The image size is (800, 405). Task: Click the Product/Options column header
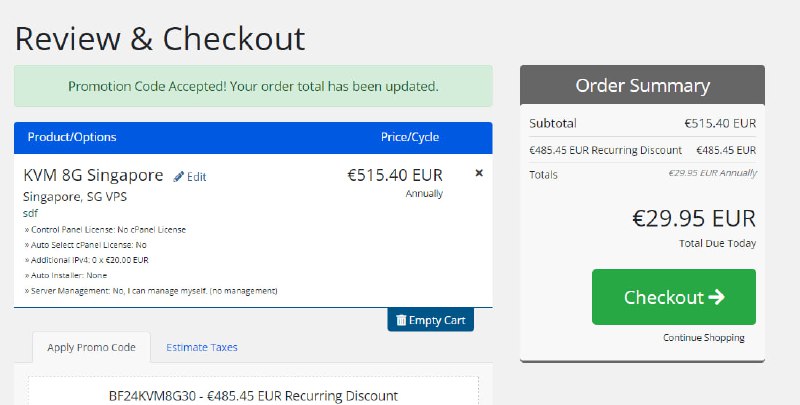(x=72, y=137)
